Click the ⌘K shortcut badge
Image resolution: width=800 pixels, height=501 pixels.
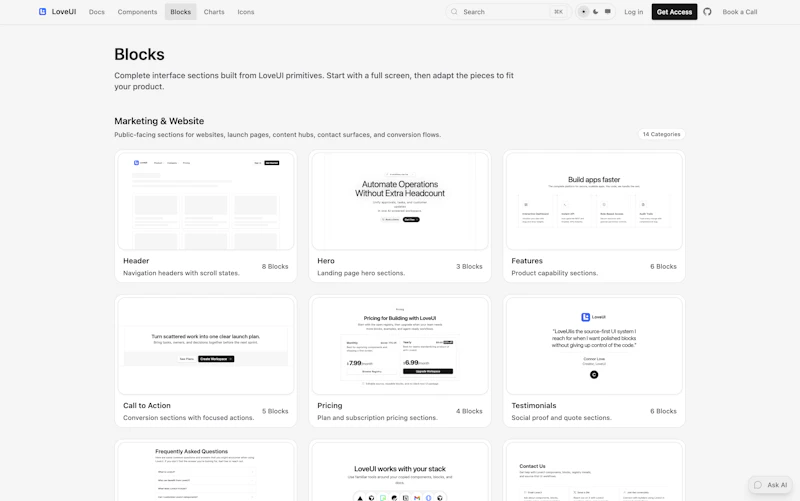558,12
